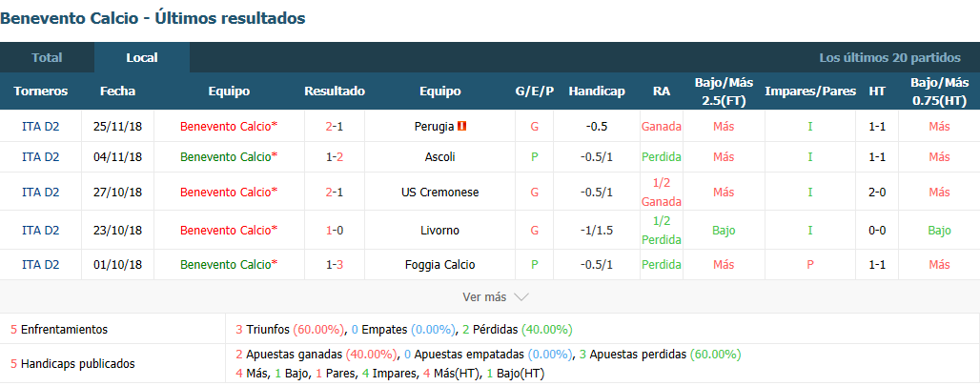Click the Impares/Pares column header
This screenshot has width=980, height=386.
pyautogui.click(x=810, y=91)
